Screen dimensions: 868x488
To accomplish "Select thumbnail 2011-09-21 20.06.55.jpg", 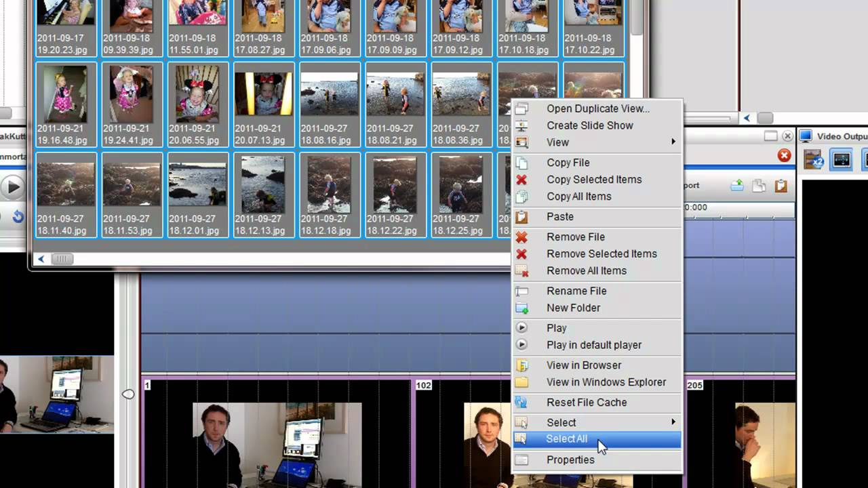I will point(198,104).
